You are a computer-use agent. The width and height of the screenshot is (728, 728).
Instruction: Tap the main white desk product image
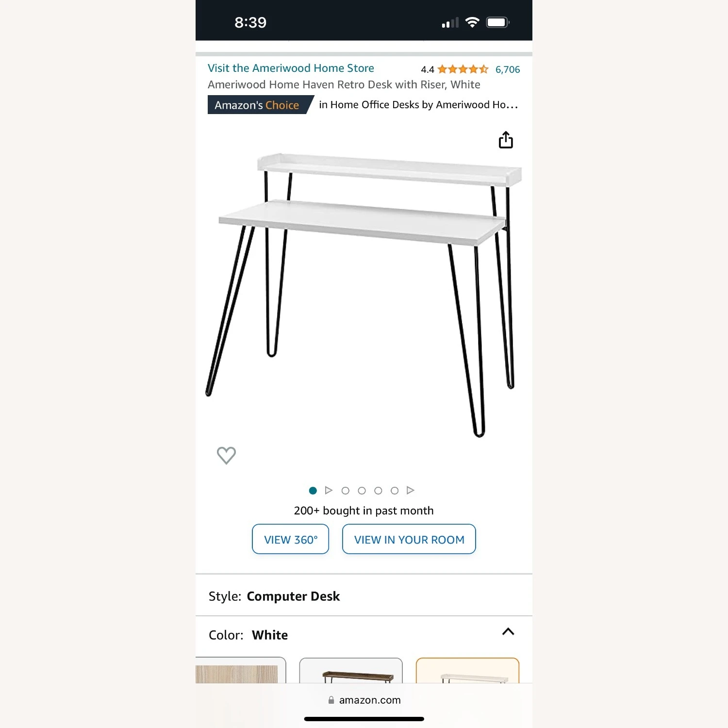pyautogui.click(x=364, y=295)
